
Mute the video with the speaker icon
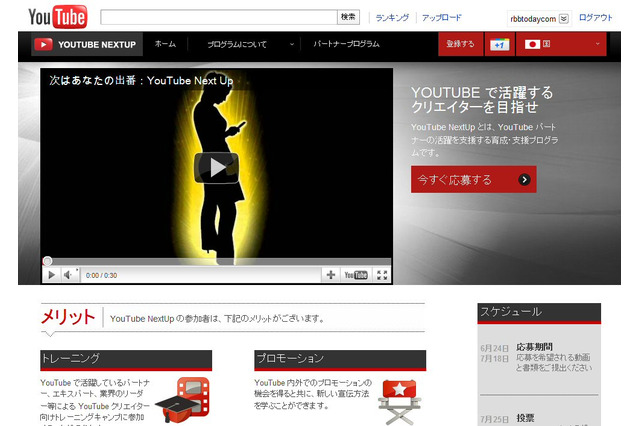(x=69, y=275)
